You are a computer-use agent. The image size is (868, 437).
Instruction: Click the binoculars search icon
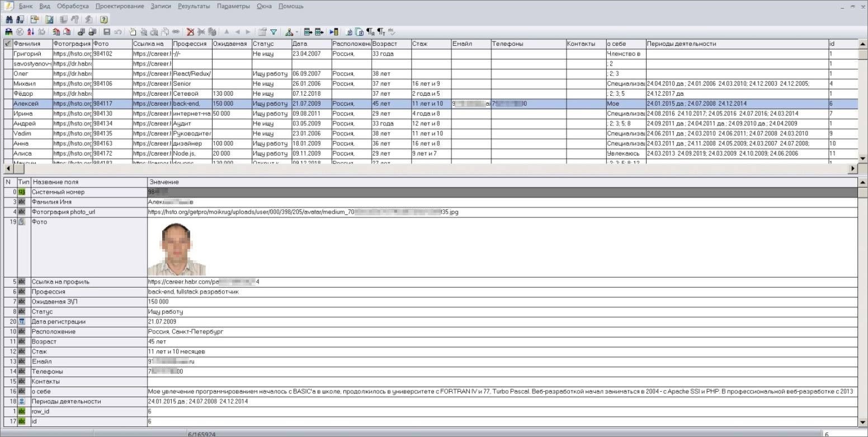tap(9, 19)
